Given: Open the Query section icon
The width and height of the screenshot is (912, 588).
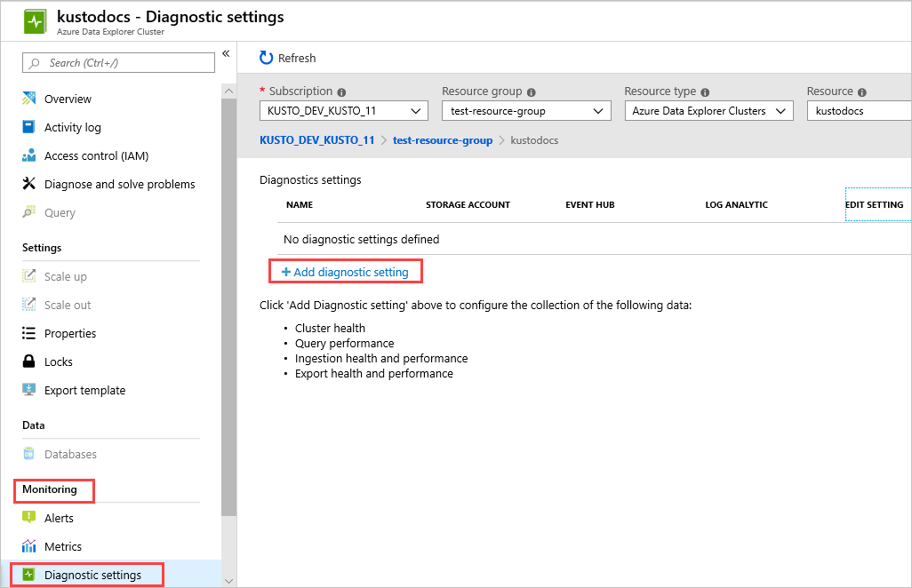Looking at the screenshot, I should coord(29,212).
